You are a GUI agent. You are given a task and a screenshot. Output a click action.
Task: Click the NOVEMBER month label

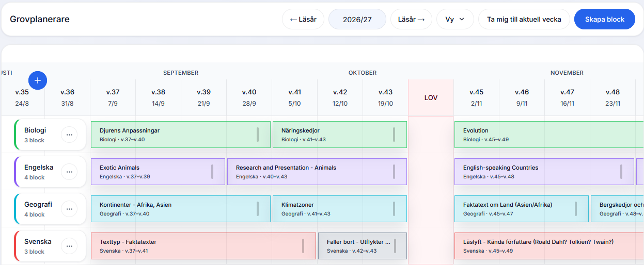[567, 73]
